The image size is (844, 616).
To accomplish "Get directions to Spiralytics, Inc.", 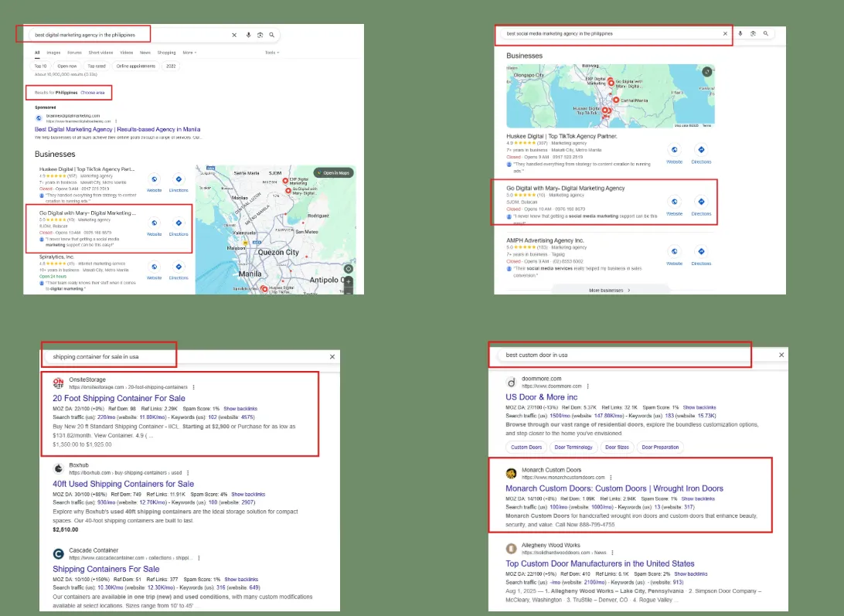I will pos(179,267).
